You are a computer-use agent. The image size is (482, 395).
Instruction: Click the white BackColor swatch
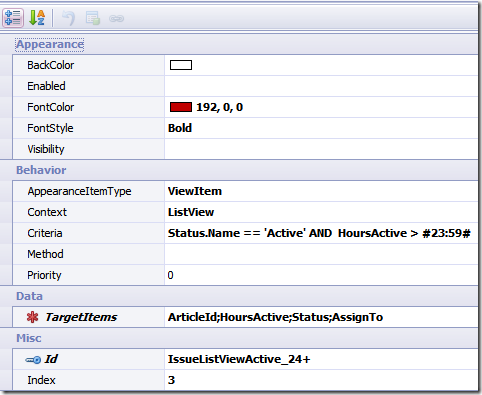click(x=181, y=65)
